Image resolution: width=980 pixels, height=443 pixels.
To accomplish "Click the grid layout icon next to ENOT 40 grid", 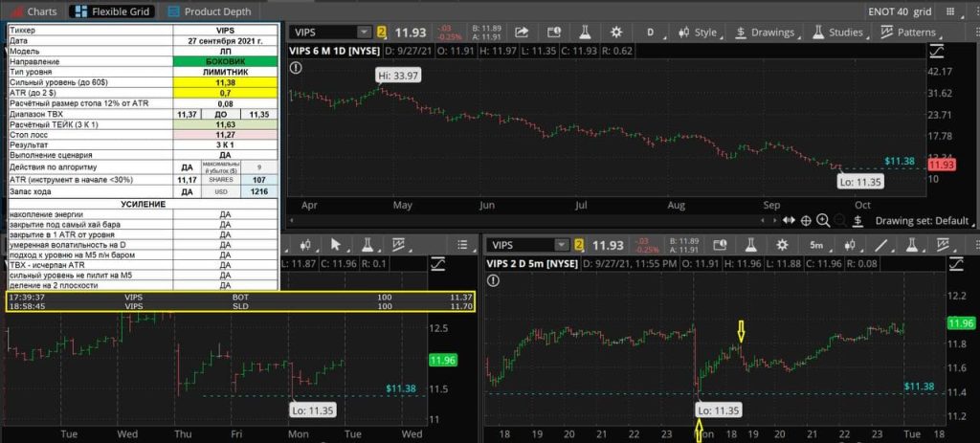I will point(952,11).
